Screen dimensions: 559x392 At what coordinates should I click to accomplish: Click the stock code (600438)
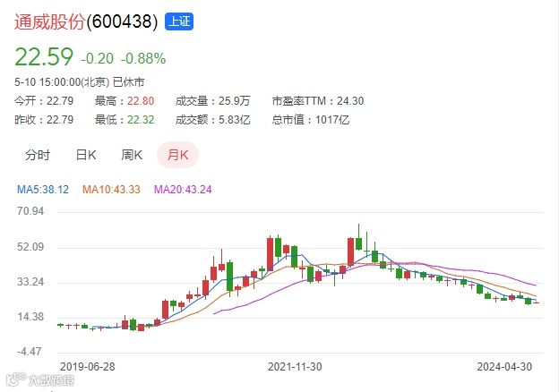pyautogui.click(x=122, y=21)
